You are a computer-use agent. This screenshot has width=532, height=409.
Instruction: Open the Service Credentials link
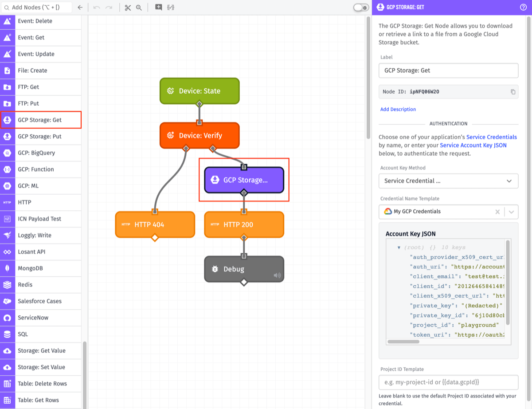(492, 137)
